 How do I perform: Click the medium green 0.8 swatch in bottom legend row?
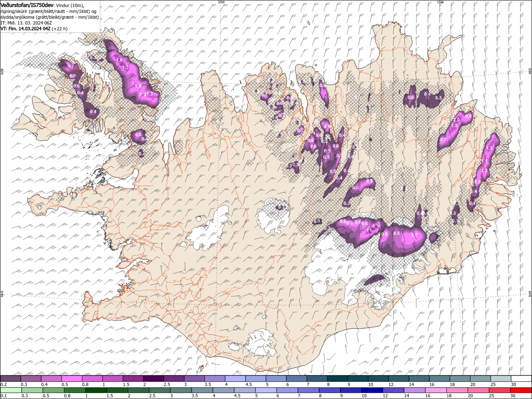click(x=74, y=390)
